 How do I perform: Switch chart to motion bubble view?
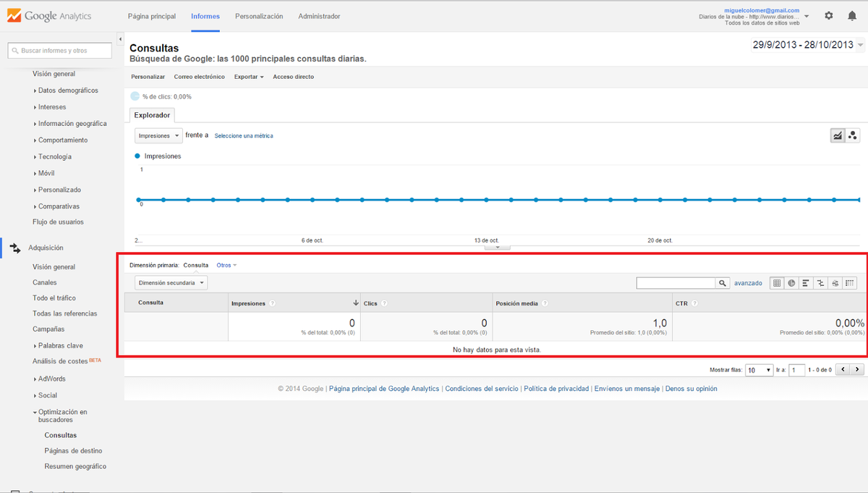pyautogui.click(x=853, y=135)
